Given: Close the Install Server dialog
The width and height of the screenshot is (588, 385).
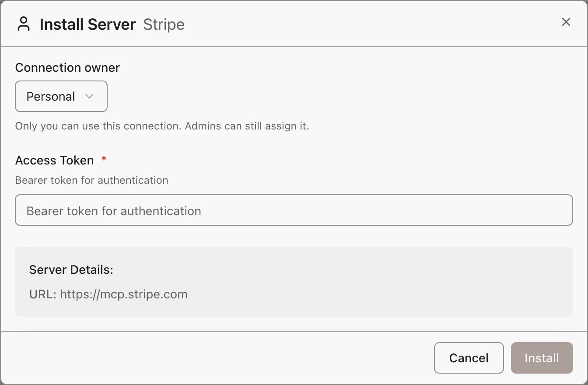Looking at the screenshot, I should [566, 22].
